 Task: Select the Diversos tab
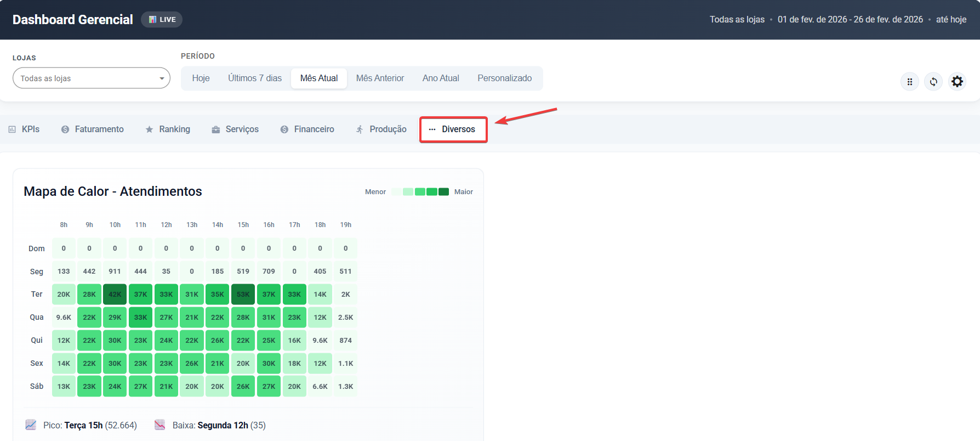pyautogui.click(x=453, y=129)
